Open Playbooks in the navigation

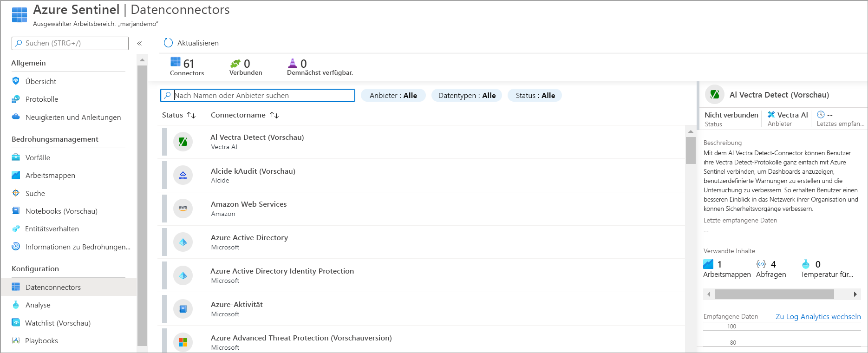coord(41,340)
